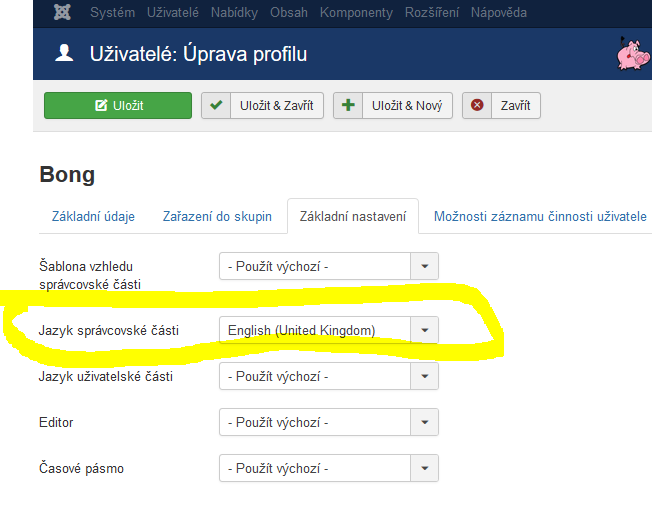Image resolution: width=652 pixels, height=511 pixels.
Task: Open the Systém menu
Action: point(112,12)
